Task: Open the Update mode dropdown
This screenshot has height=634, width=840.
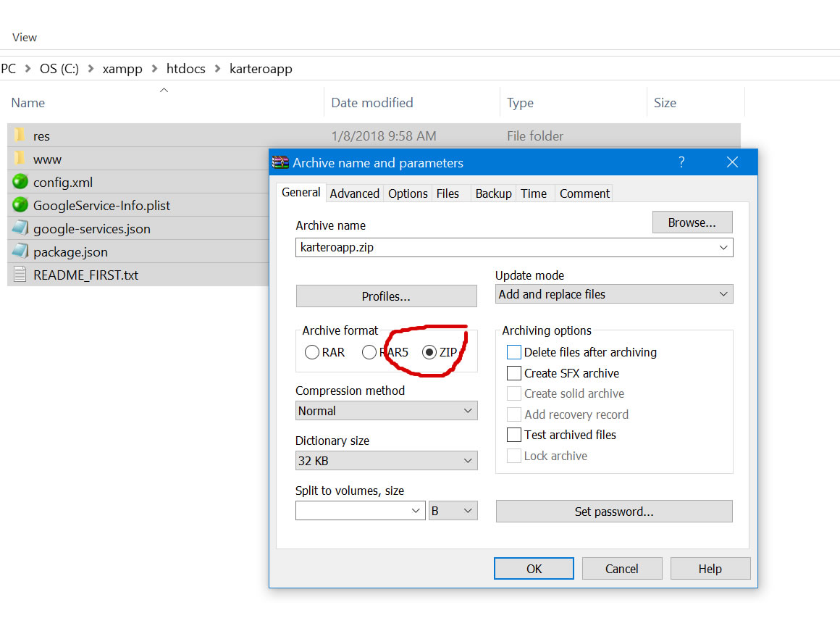Action: tap(614, 294)
